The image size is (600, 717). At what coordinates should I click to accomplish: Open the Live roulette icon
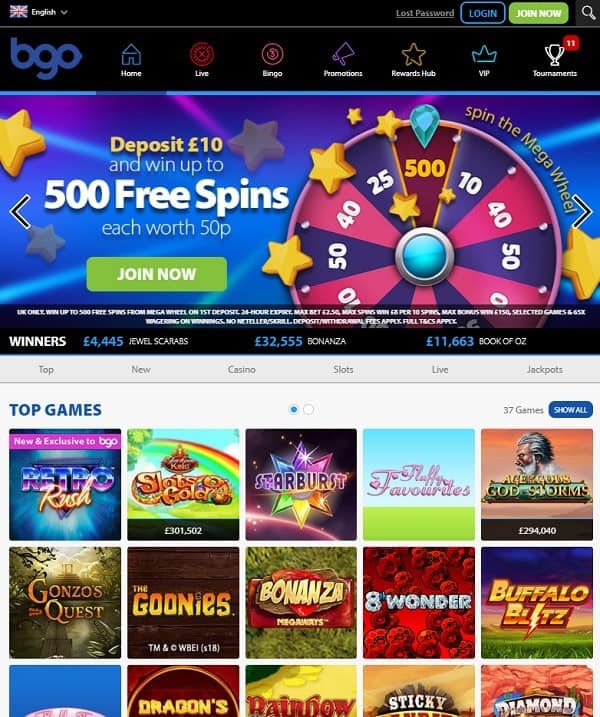[202, 54]
